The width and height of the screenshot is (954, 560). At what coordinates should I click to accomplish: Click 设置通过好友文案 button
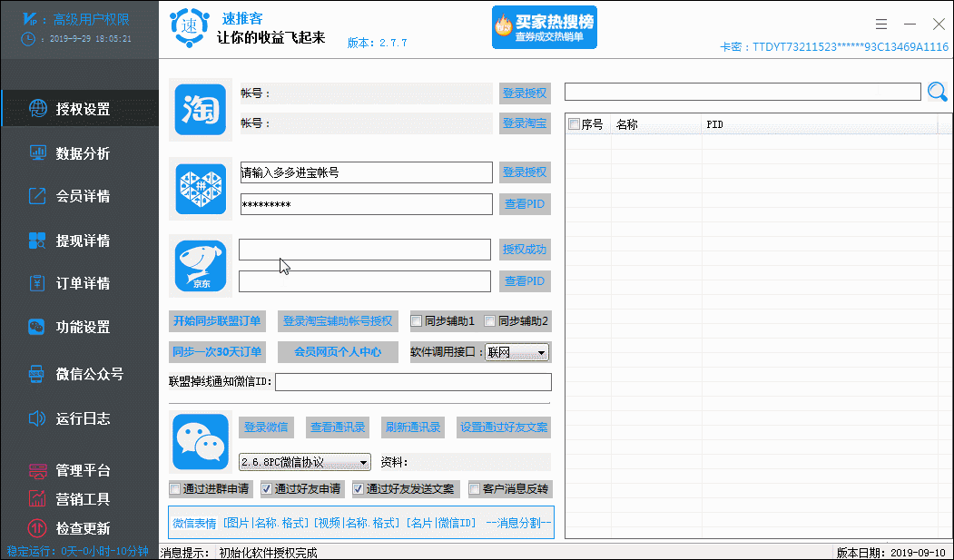tap(504, 427)
